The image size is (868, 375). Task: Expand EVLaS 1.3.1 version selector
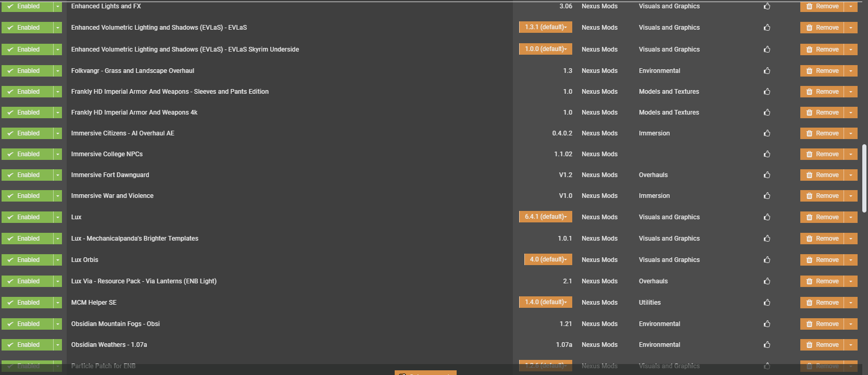coord(545,27)
